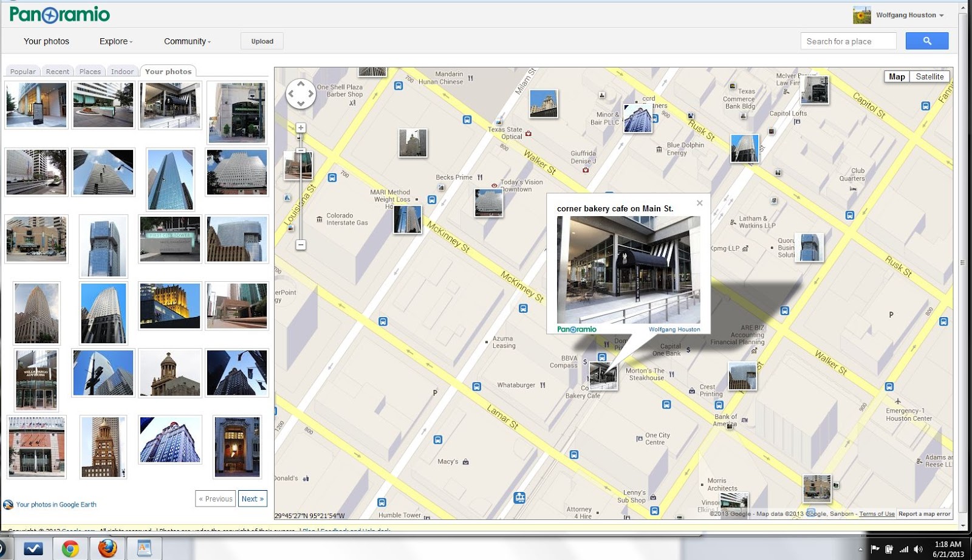
Task: Click the Mandarin Hunan Chinese restaurant icon
Action: pos(470,78)
